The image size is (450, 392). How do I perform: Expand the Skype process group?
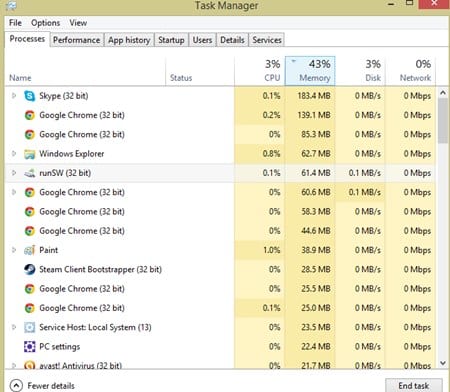14,96
